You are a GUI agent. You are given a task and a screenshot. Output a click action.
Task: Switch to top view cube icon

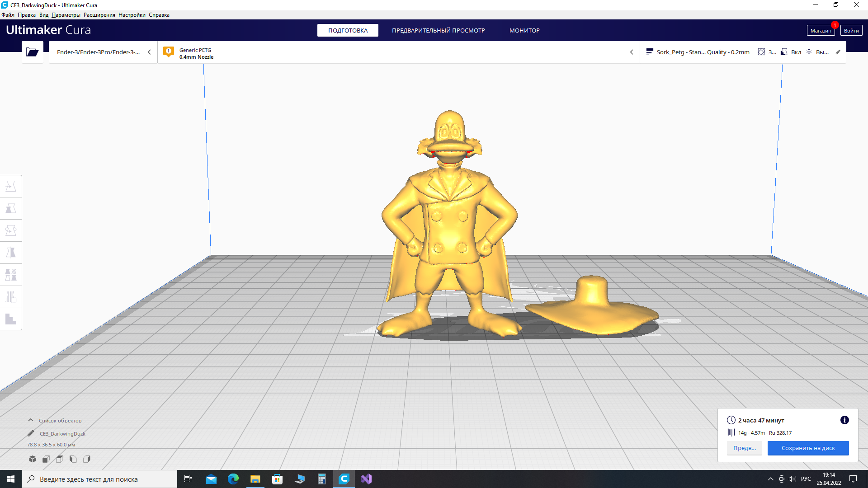[x=60, y=459]
